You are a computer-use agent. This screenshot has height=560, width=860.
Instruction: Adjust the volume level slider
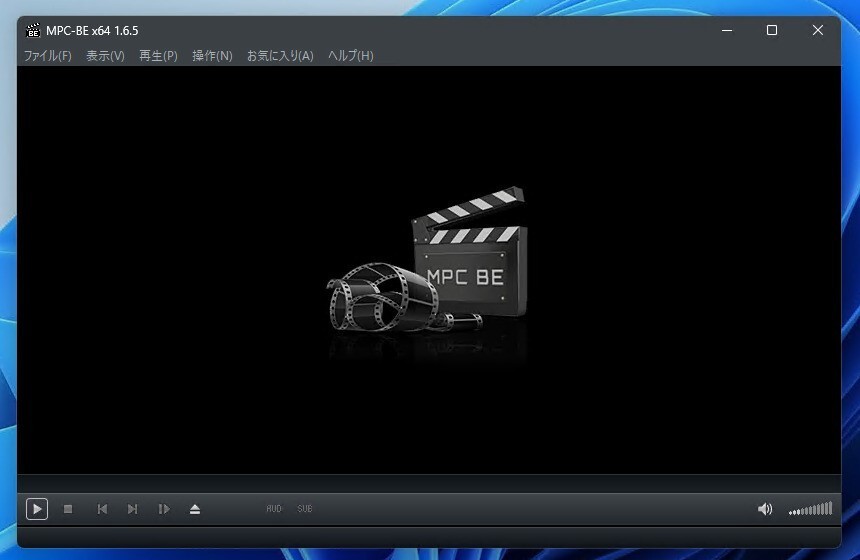pyautogui.click(x=810, y=509)
